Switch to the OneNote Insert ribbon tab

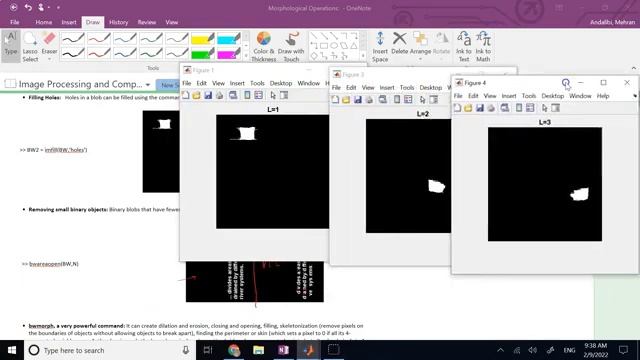[69, 22]
